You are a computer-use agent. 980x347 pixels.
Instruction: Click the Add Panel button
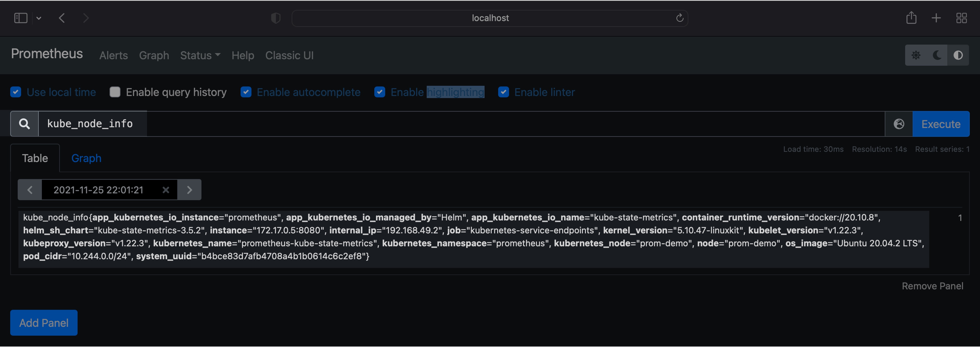click(x=44, y=323)
